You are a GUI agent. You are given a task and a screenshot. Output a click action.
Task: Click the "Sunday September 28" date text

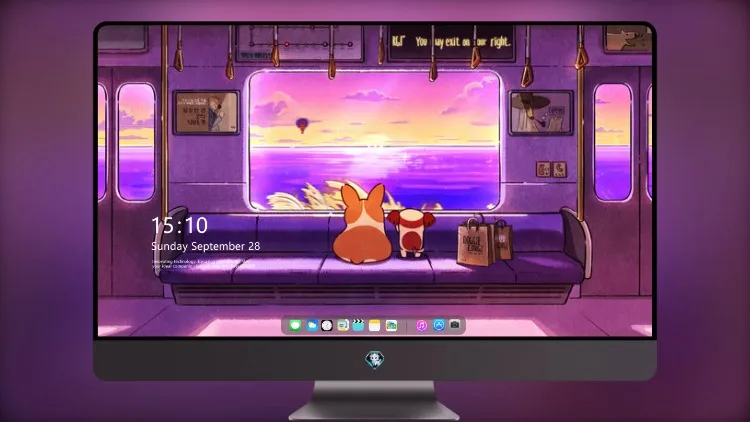click(x=206, y=246)
